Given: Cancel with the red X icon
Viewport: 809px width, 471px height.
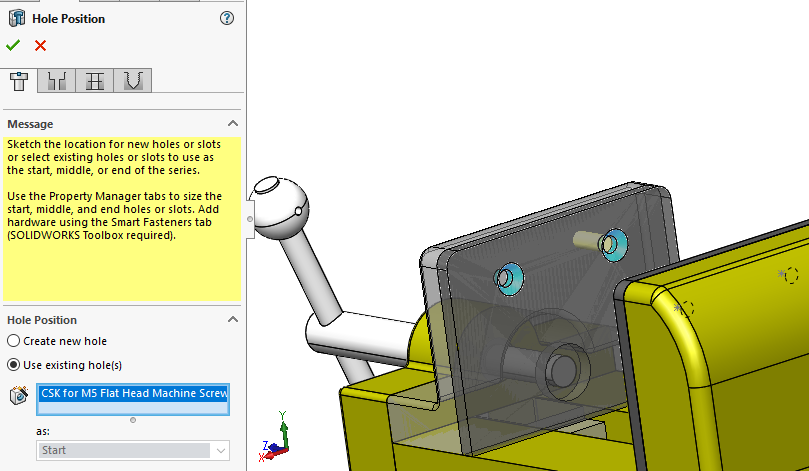Looking at the screenshot, I should pyautogui.click(x=40, y=45).
